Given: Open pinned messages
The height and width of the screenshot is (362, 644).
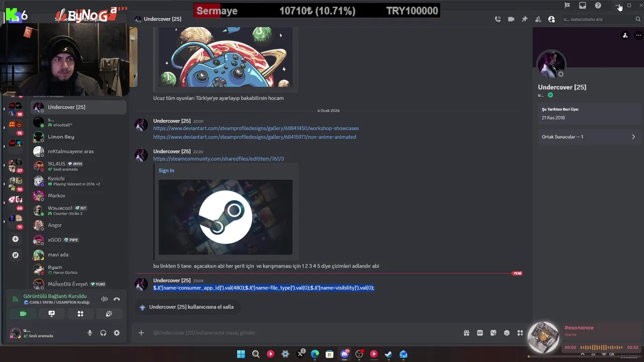Looking at the screenshot, I should point(525,19).
